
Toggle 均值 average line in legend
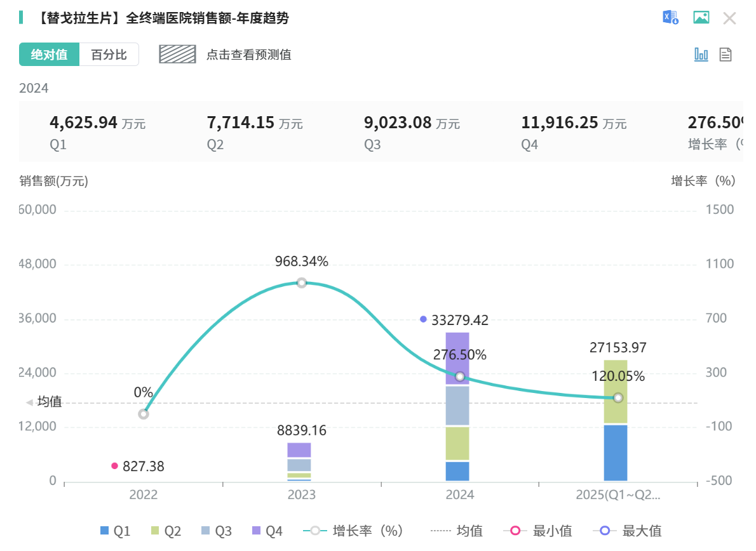click(x=456, y=531)
